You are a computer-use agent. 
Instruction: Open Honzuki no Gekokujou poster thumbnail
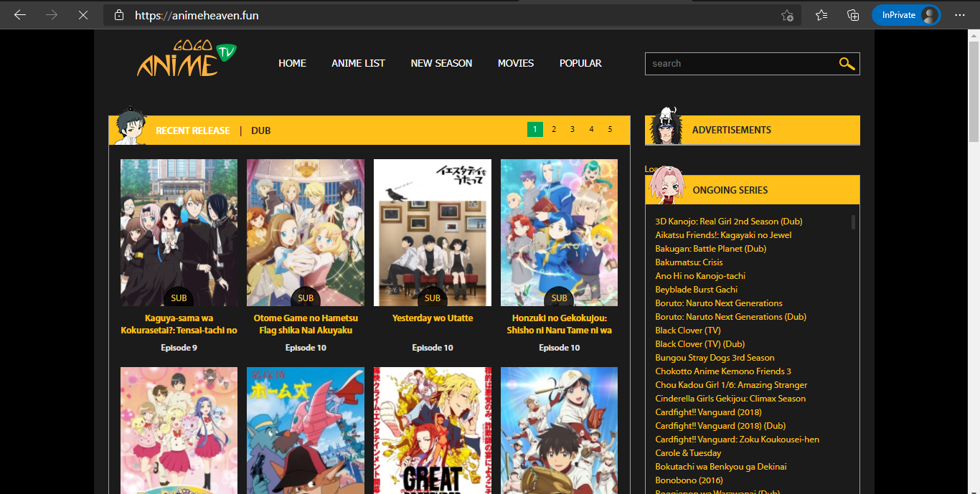(x=559, y=232)
